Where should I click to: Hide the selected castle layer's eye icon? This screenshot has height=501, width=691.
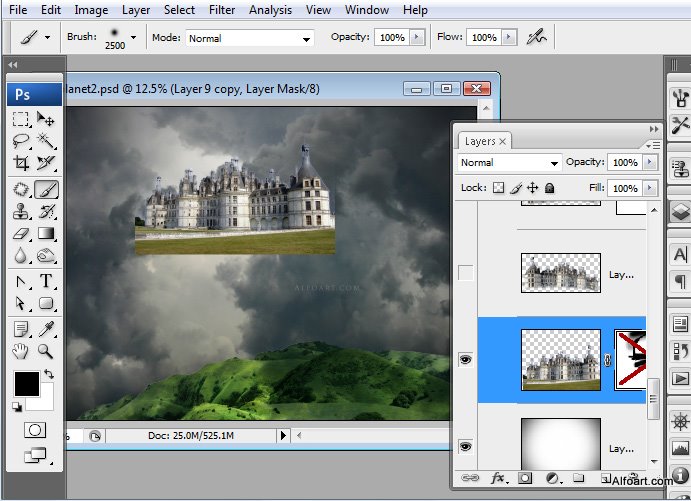[465, 360]
